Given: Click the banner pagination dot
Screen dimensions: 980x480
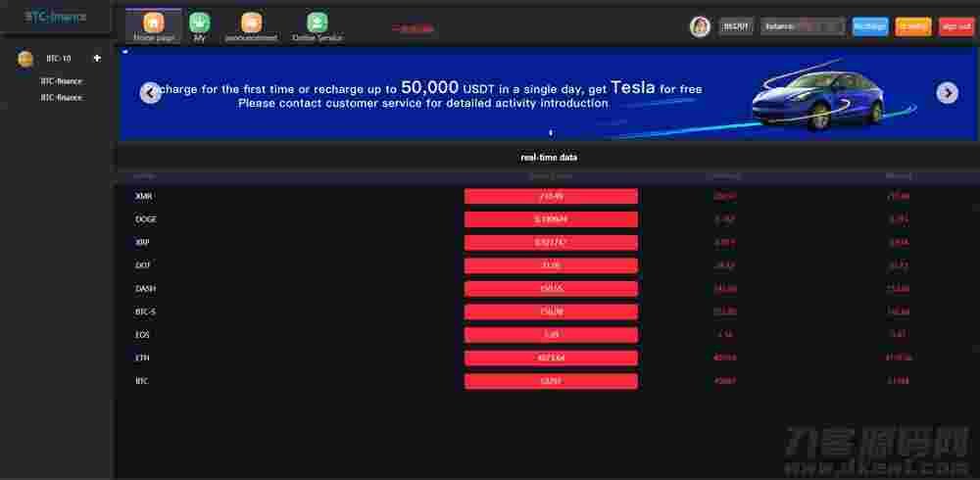Looking at the screenshot, I should point(551,132).
